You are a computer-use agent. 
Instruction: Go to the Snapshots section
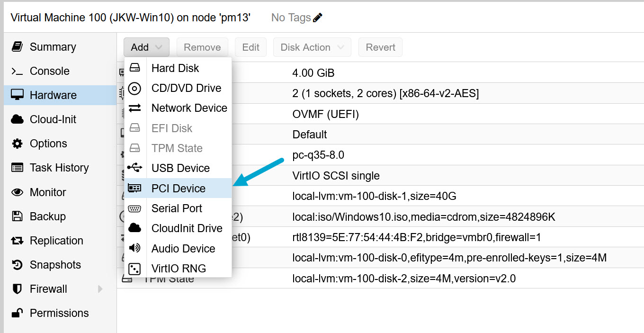pos(55,265)
